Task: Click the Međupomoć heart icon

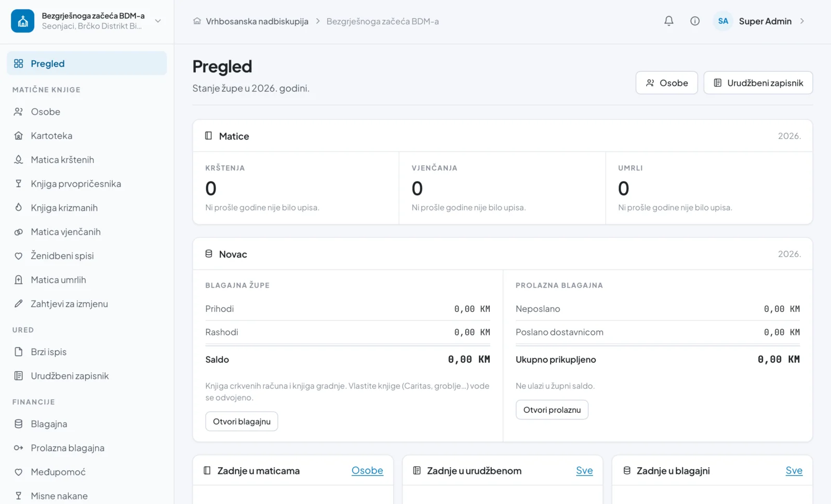Action: [x=19, y=472]
